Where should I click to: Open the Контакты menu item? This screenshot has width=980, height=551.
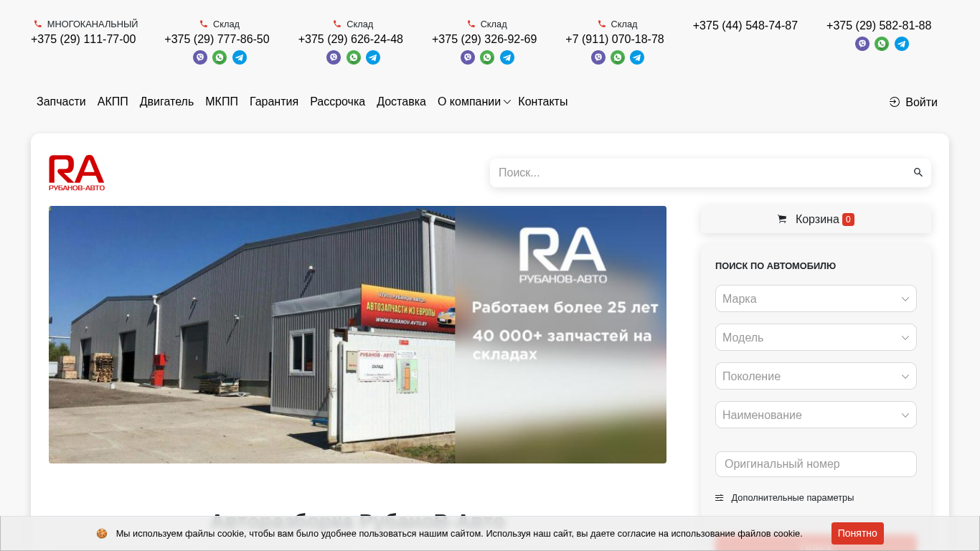(x=542, y=102)
